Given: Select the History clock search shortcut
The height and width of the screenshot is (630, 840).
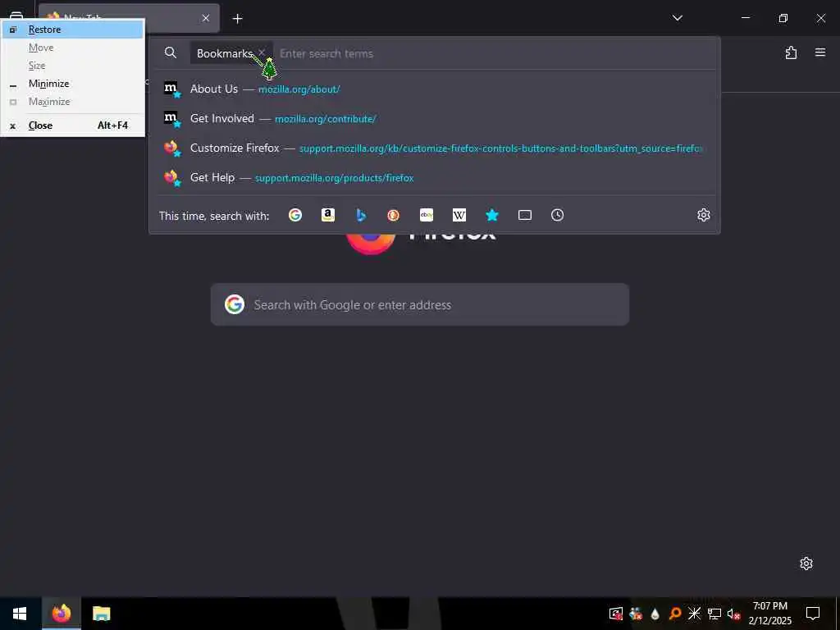Looking at the screenshot, I should (557, 215).
